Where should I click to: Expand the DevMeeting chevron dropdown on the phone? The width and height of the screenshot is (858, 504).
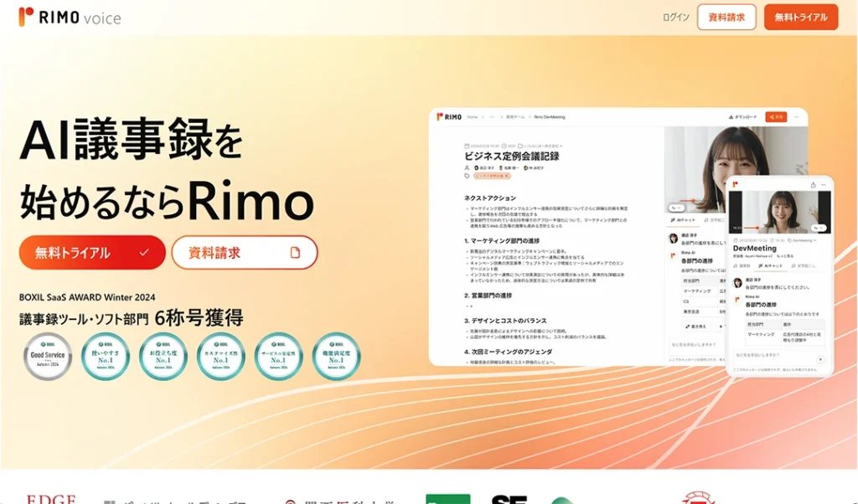815,240
